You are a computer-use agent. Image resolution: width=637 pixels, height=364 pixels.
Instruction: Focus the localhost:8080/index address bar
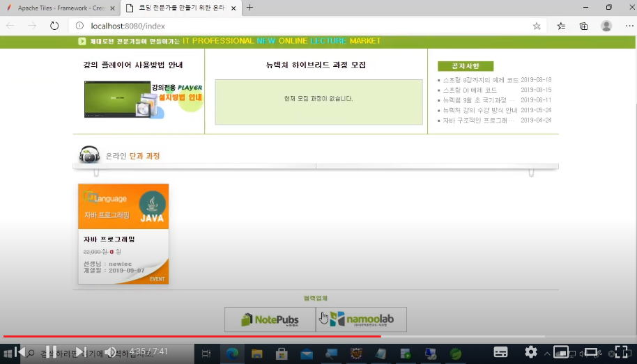(x=128, y=26)
